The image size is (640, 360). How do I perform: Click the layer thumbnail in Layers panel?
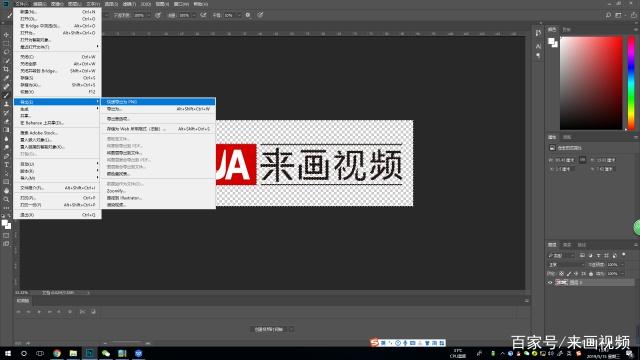tap(561, 282)
